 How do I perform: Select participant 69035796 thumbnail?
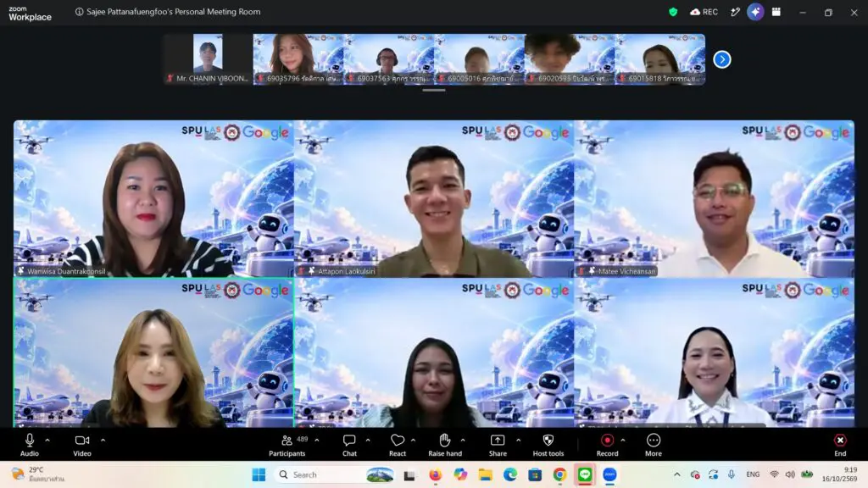click(298, 59)
